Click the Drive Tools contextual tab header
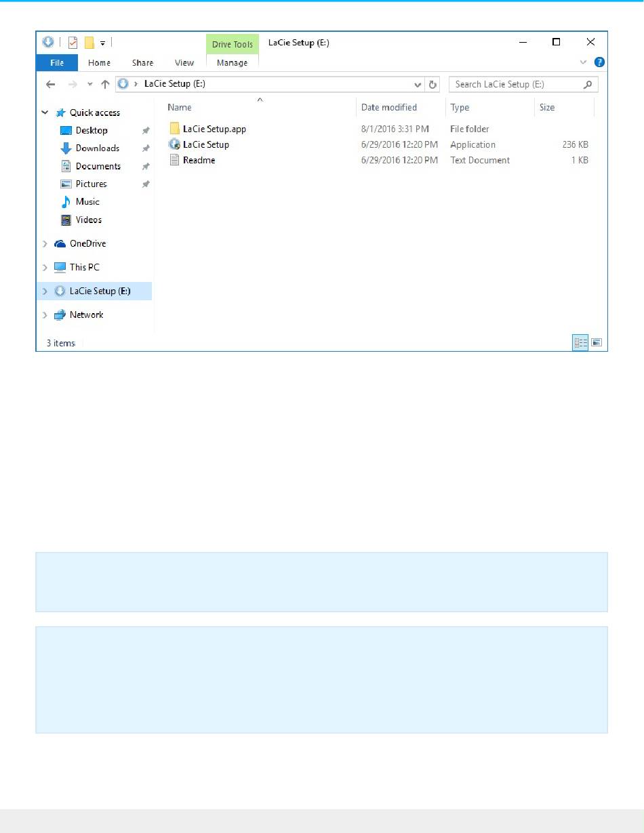 pos(233,45)
